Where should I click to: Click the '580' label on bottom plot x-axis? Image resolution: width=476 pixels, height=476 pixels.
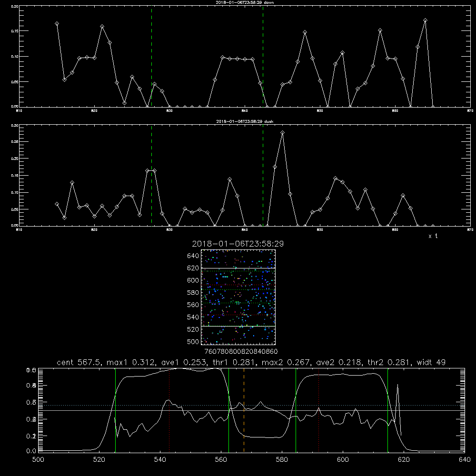pyautogui.click(x=282, y=460)
